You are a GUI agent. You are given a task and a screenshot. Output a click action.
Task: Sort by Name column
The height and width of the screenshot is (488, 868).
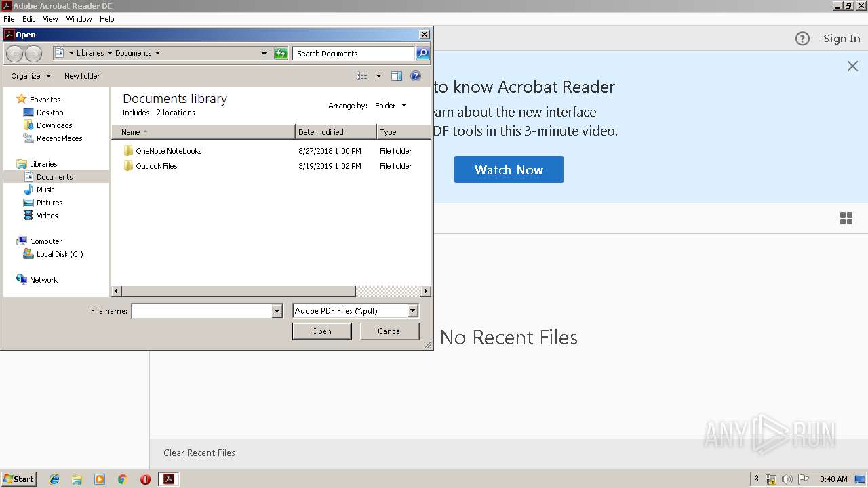(203, 132)
